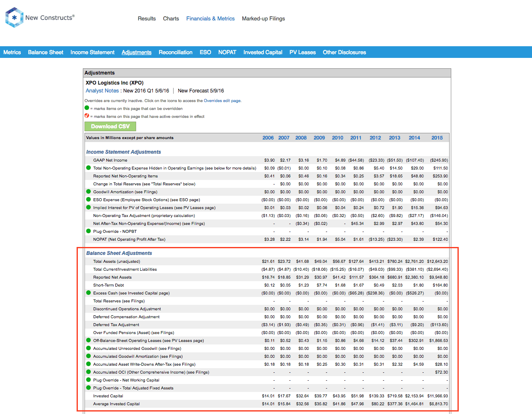Open Marked-up Filings navigation item
This screenshot has height=414, width=532.
tap(264, 19)
